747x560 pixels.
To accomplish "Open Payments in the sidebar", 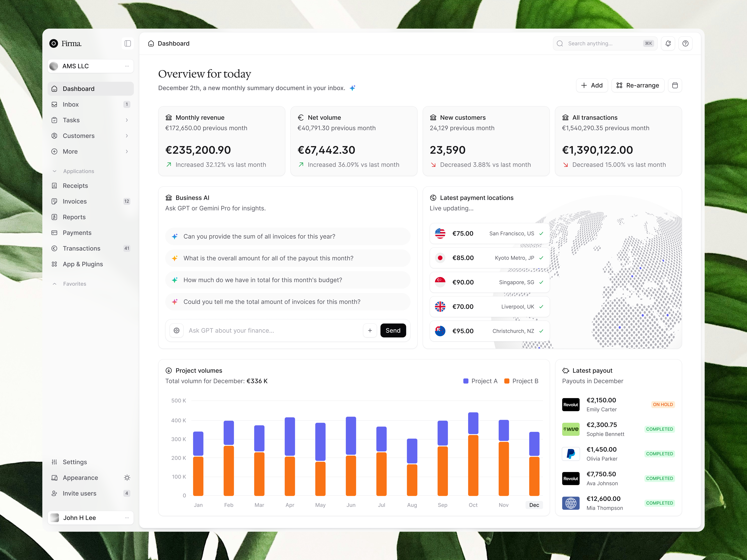I will pos(91,233).
